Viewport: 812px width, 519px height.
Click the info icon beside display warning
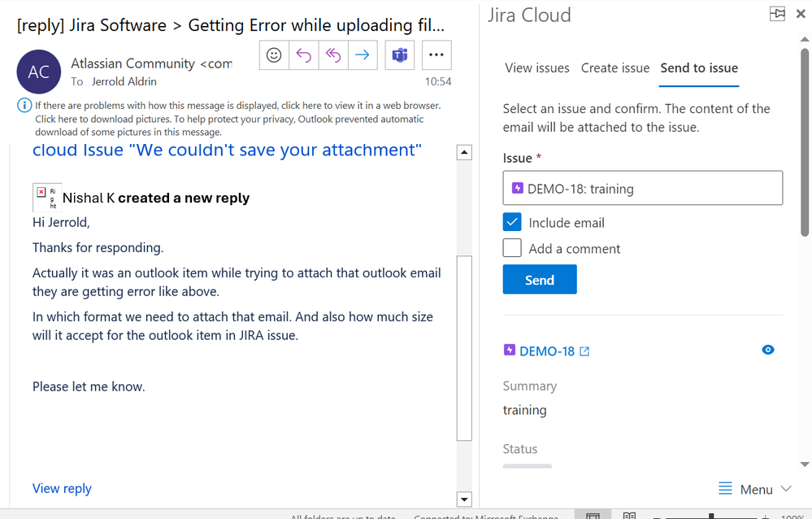[x=24, y=105]
